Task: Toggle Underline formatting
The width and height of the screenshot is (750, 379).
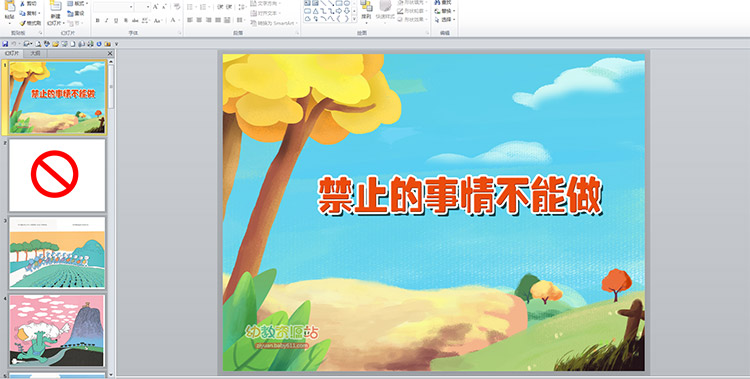Action: tap(116, 21)
